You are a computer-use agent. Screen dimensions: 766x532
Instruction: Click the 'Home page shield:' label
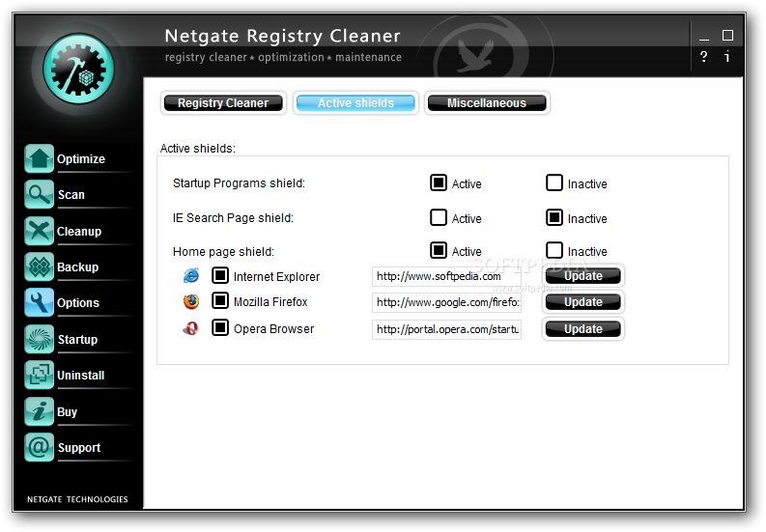click(223, 252)
